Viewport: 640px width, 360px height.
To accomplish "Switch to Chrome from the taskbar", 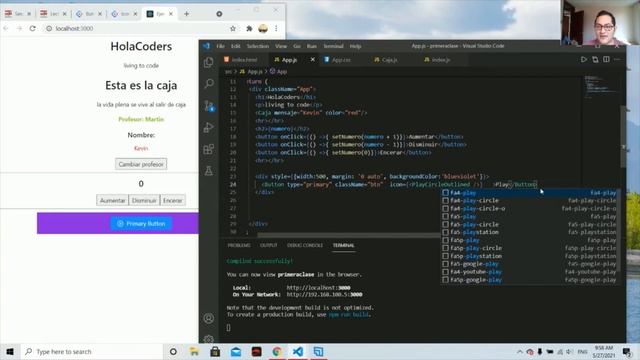I will click(277, 351).
